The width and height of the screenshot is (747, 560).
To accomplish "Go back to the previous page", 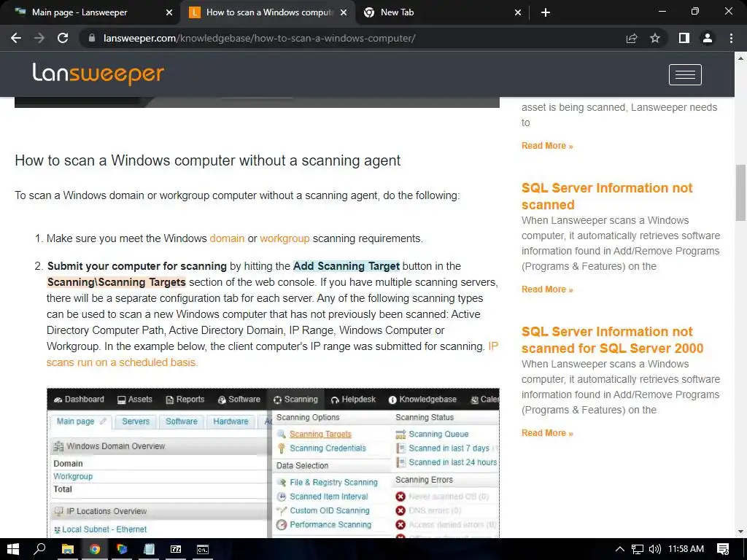I will coord(16,38).
